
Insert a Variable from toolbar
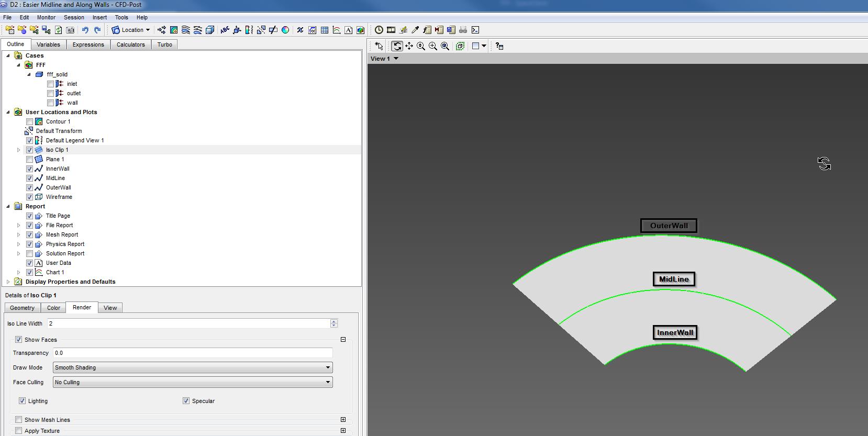coord(300,30)
